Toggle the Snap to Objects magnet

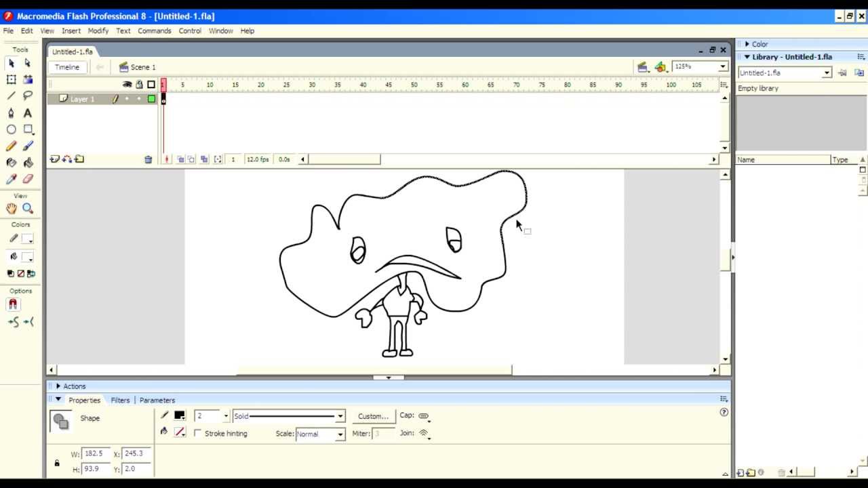pyautogui.click(x=13, y=304)
